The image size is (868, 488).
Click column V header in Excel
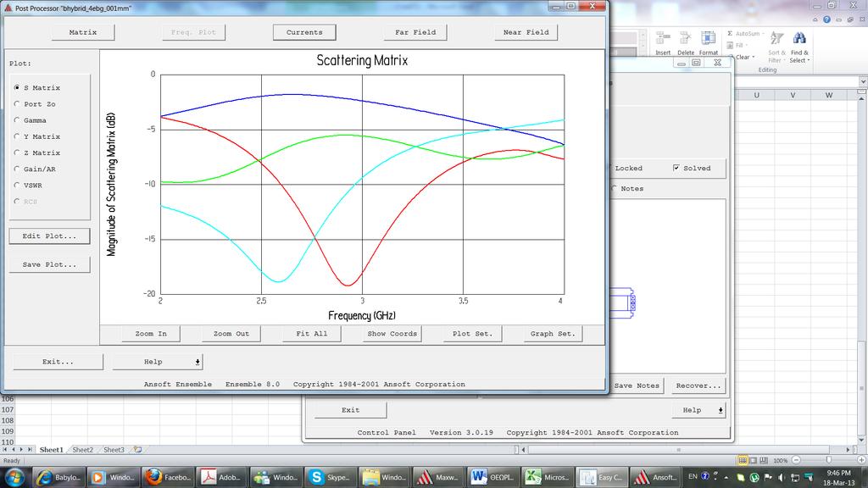tap(793, 95)
